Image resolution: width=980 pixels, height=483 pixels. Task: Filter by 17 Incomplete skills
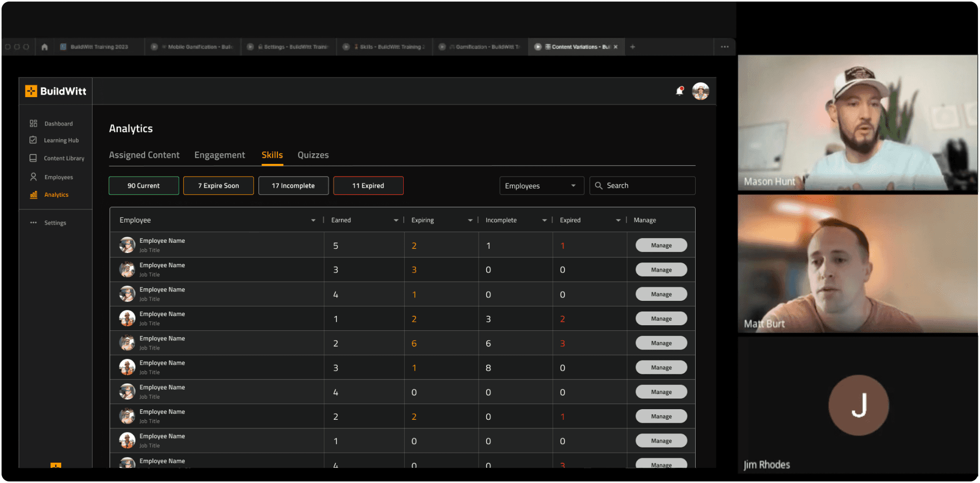pyautogui.click(x=293, y=186)
